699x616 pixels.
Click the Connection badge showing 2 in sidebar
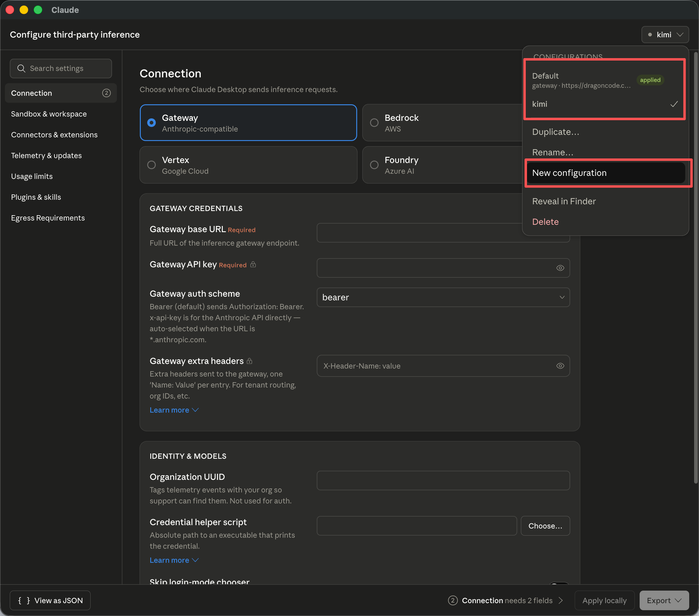[x=107, y=93]
